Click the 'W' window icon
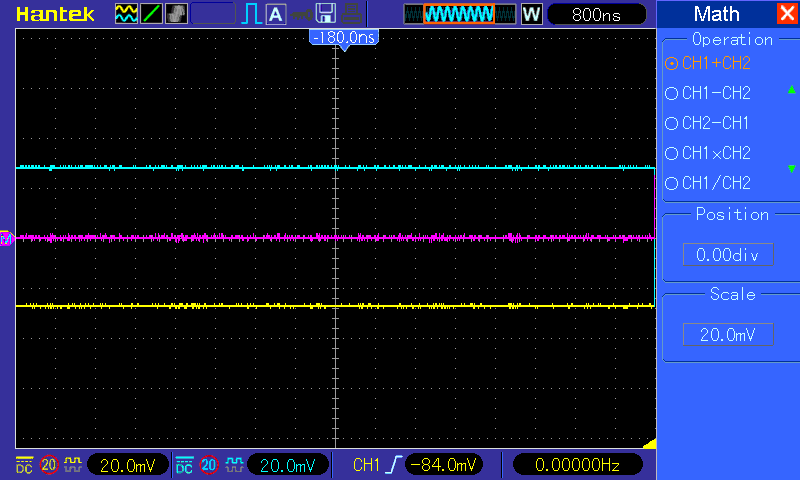 point(532,14)
